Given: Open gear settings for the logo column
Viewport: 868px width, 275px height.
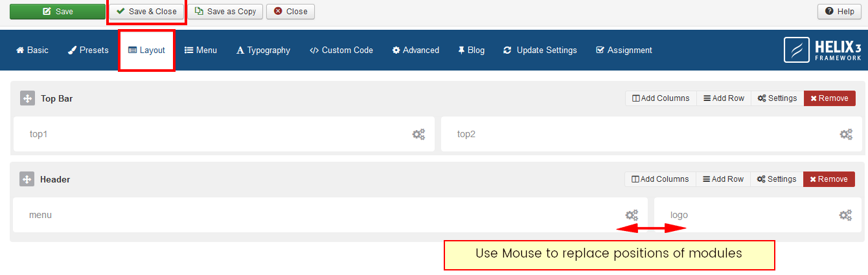Looking at the screenshot, I should point(845,215).
